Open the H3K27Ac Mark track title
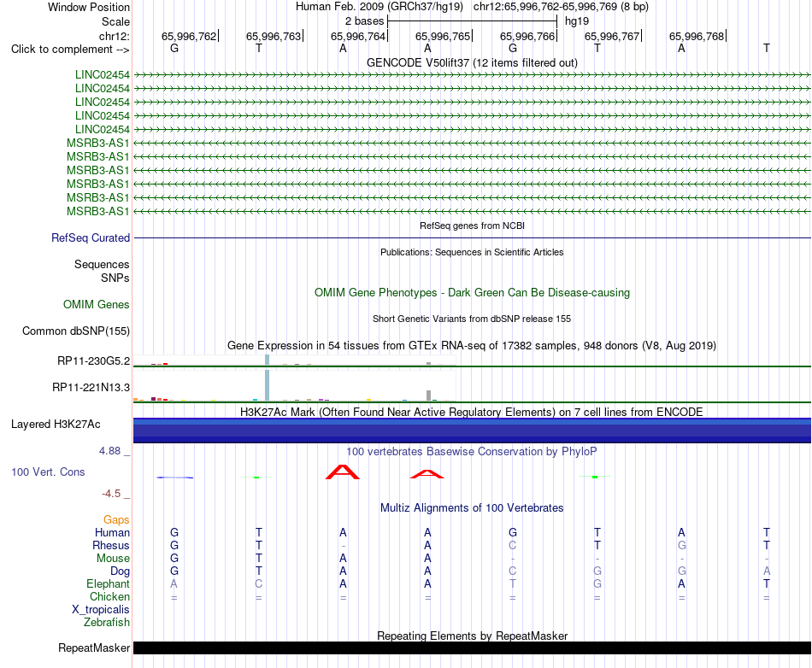Image resolution: width=812 pixels, height=668 pixels. 472,413
